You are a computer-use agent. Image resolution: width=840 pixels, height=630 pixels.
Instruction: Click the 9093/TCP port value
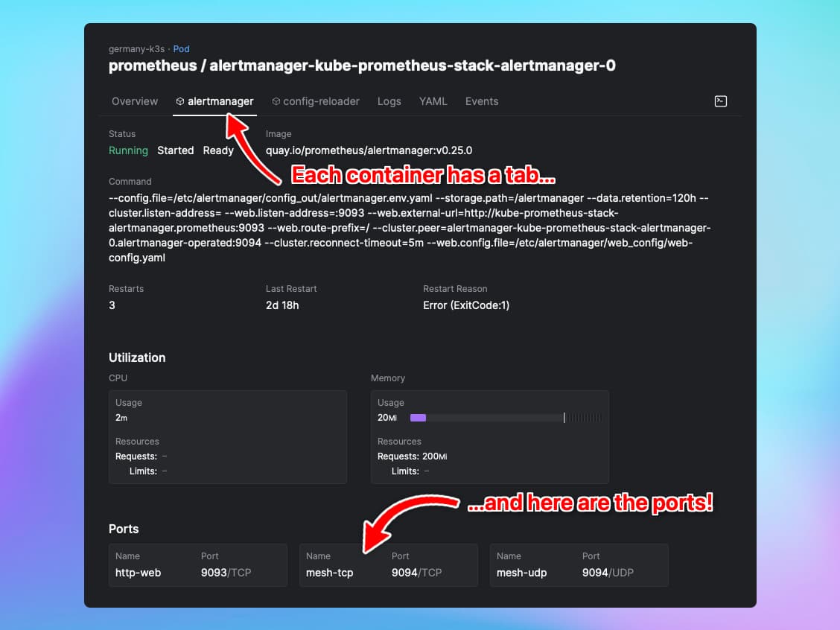click(x=226, y=573)
